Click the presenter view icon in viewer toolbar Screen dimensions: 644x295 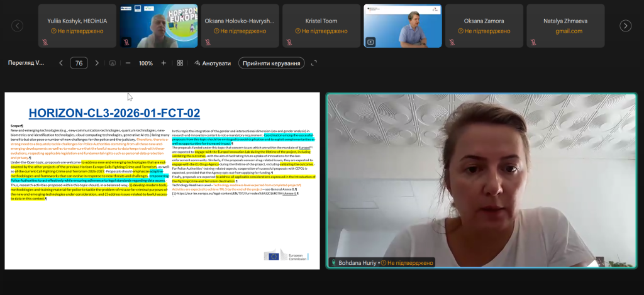pos(113,64)
